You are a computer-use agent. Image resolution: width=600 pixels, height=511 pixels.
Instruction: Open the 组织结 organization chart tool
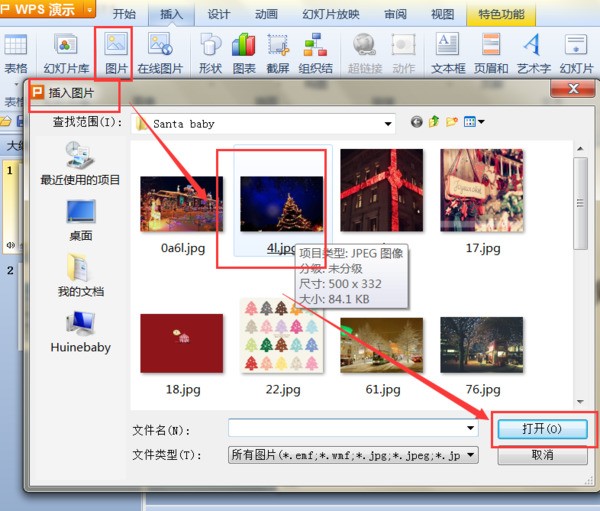pyautogui.click(x=315, y=52)
